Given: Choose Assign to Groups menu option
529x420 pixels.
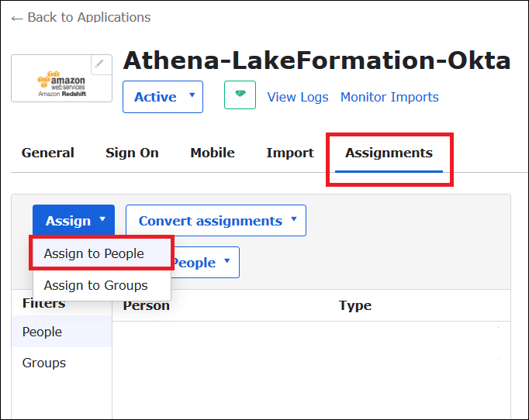Looking at the screenshot, I should (95, 285).
